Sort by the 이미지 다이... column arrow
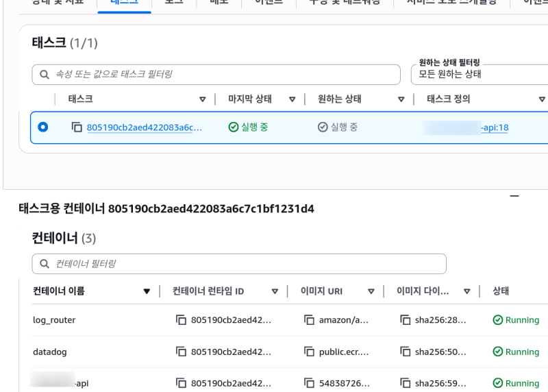Image resolution: width=548 pixels, height=392 pixels. click(467, 291)
